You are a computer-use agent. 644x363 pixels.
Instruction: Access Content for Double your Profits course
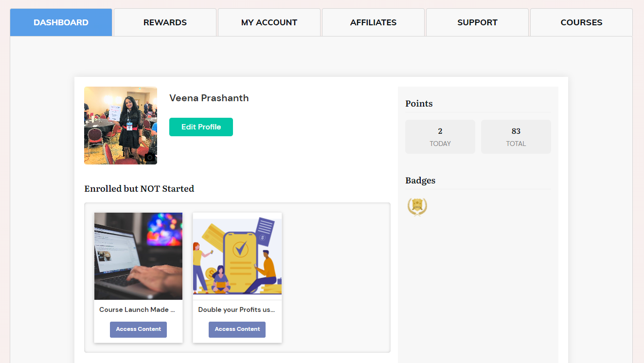point(237,329)
